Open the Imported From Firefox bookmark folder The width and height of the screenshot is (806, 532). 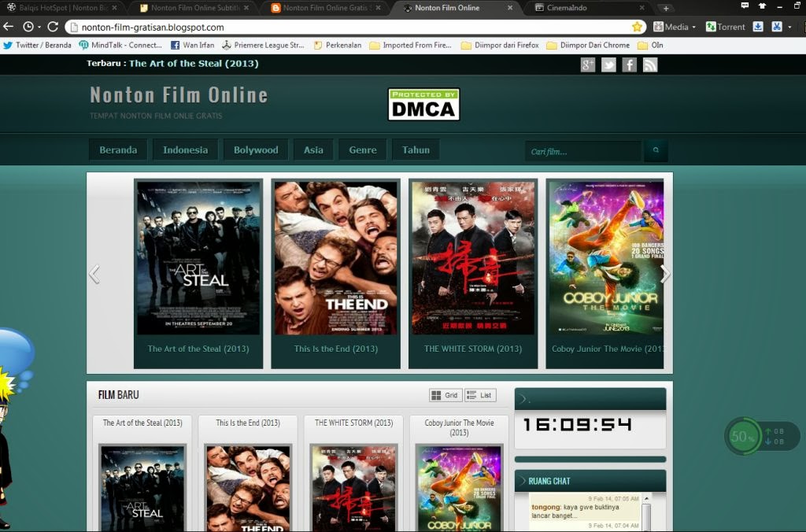click(x=410, y=45)
